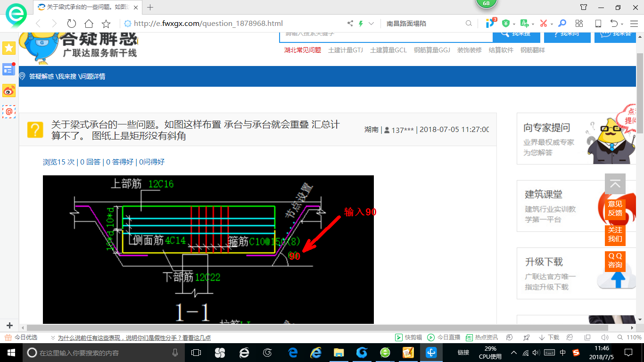Open Task View on the taskbar
The width and height of the screenshot is (644, 362).
point(196,352)
